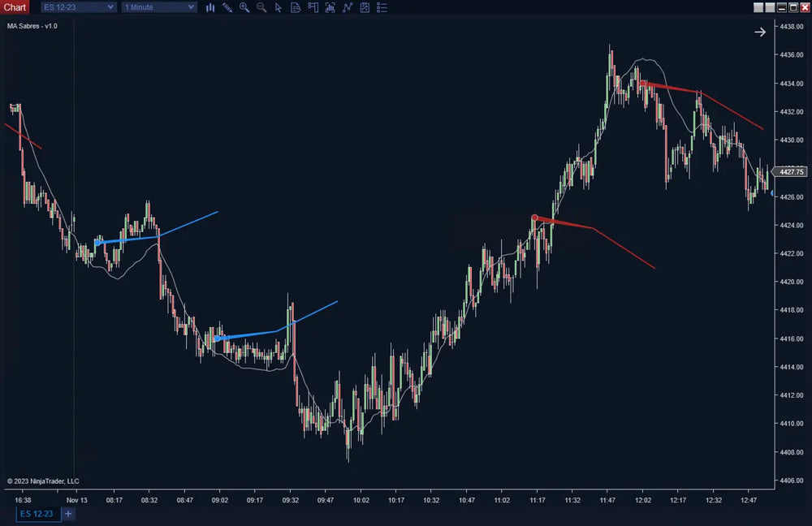812x526 pixels.
Task: Click the second gray window link button
Action: (770, 7)
